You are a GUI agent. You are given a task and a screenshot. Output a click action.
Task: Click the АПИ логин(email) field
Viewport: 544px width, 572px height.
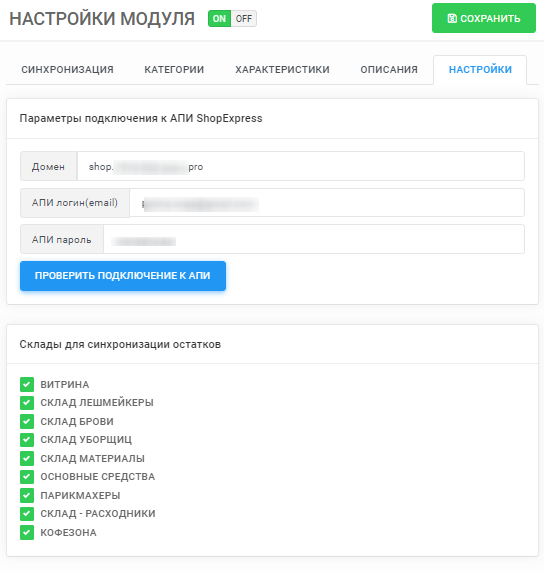coord(327,203)
